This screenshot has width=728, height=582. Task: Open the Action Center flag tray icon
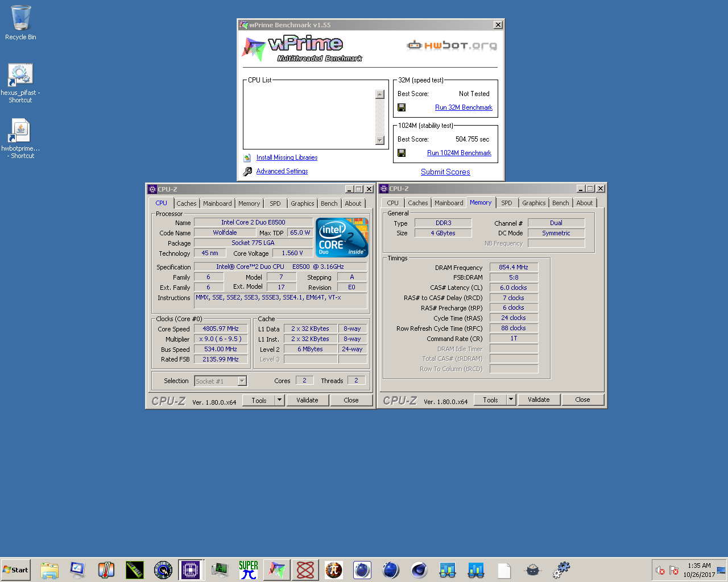tap(675, 570)
